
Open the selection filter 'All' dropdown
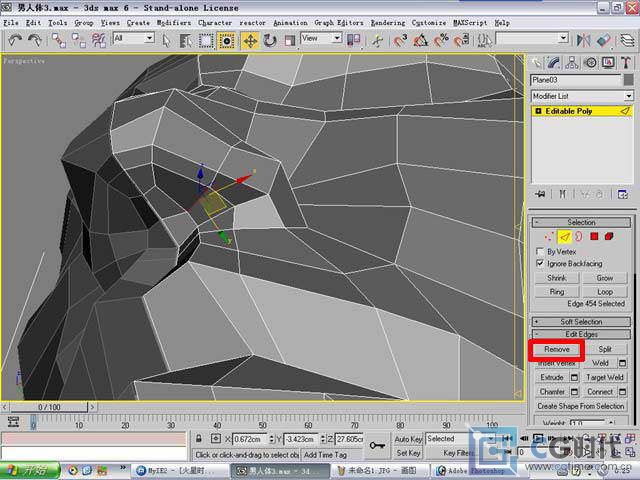click(133, 38)
